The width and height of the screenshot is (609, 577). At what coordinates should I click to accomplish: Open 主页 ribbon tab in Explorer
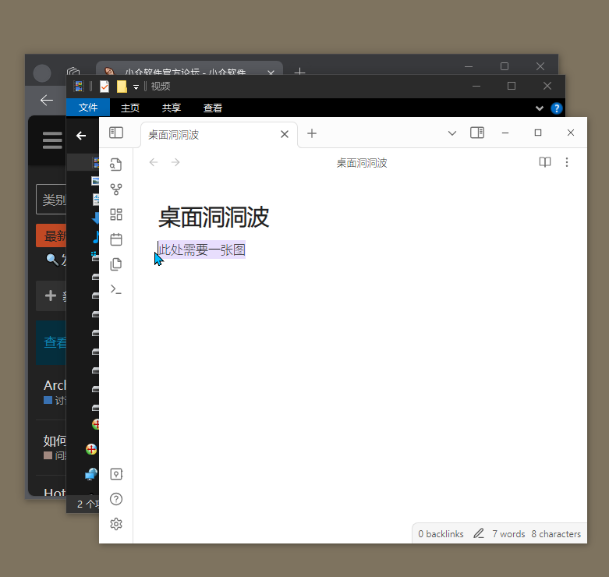130,108
